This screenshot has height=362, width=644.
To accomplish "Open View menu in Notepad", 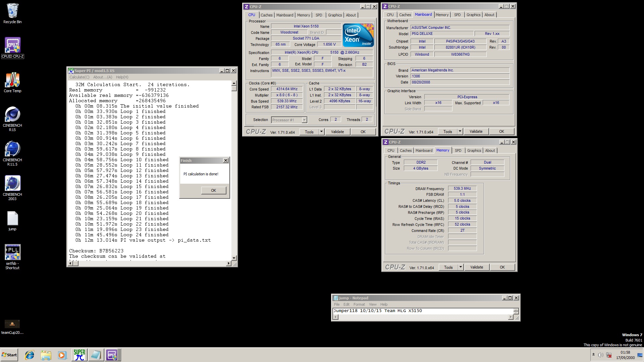I will coord(373,305).
